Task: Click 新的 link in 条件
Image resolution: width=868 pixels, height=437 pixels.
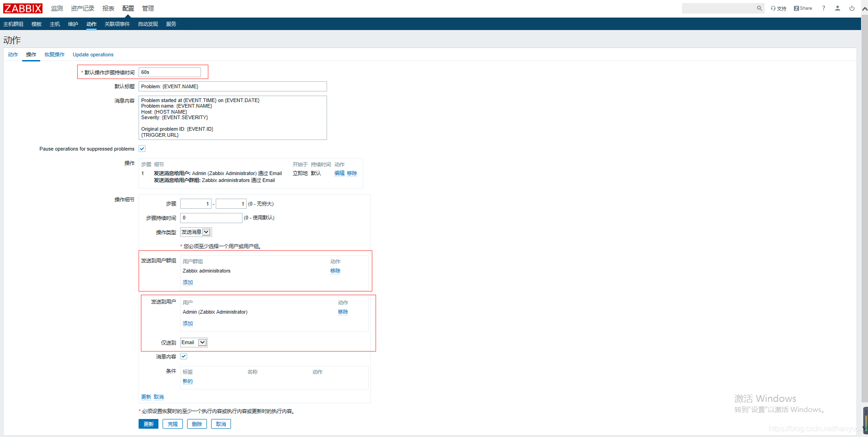Action: pos(188,381)
